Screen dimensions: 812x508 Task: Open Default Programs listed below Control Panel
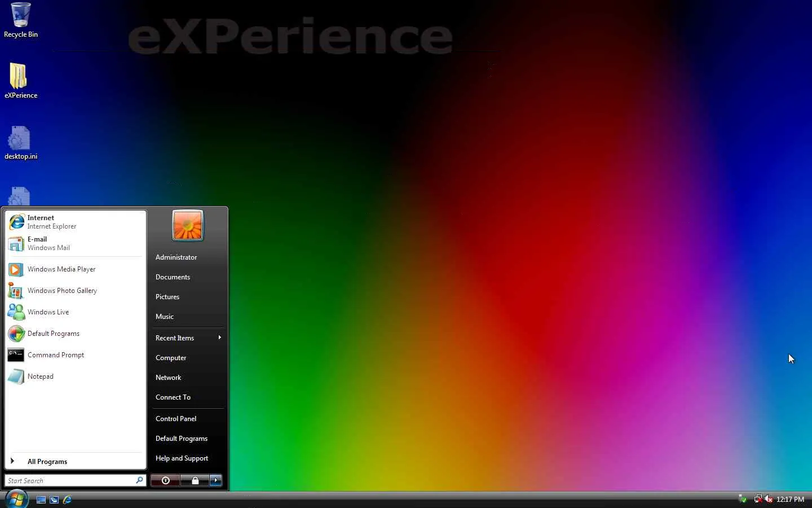point(188,439)
